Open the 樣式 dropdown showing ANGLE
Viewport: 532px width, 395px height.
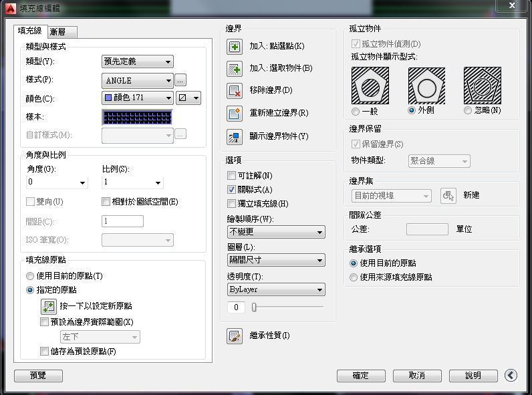click(x=138, y=80)
